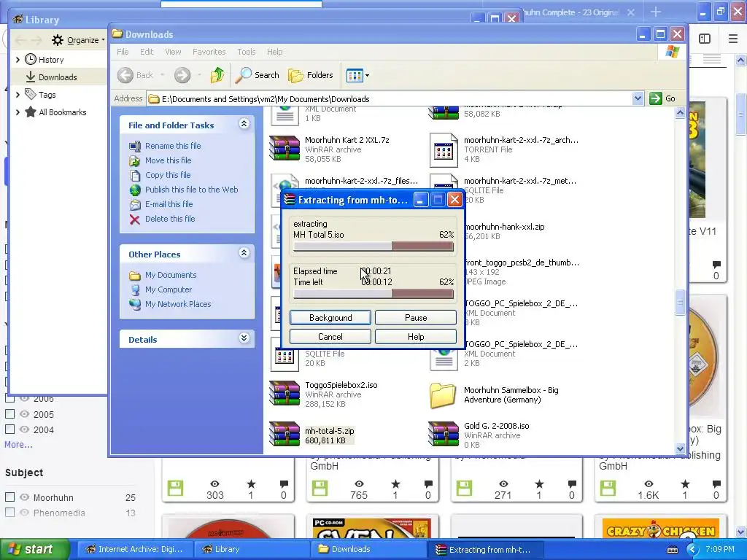Click the My Network Places icon

click(x=135, y=304)
